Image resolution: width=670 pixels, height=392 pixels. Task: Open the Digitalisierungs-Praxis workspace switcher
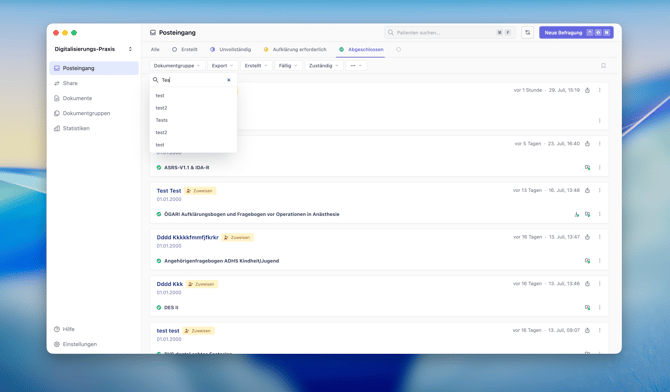pos(94,49)
